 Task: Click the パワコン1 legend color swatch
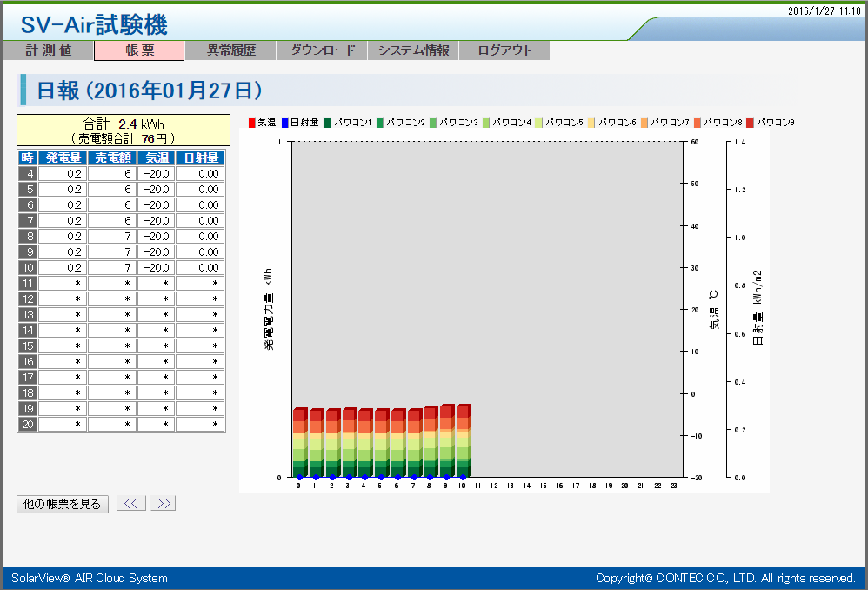(x=328, y=123)
